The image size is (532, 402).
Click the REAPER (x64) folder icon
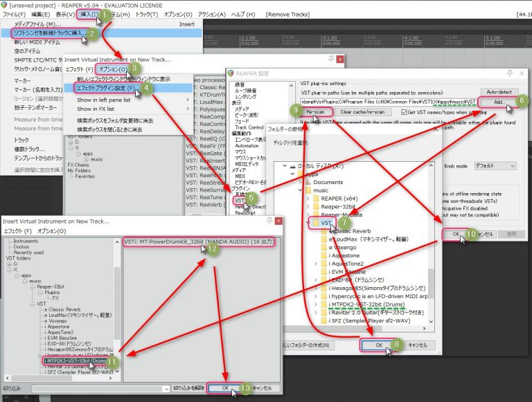tap(314, 199)
